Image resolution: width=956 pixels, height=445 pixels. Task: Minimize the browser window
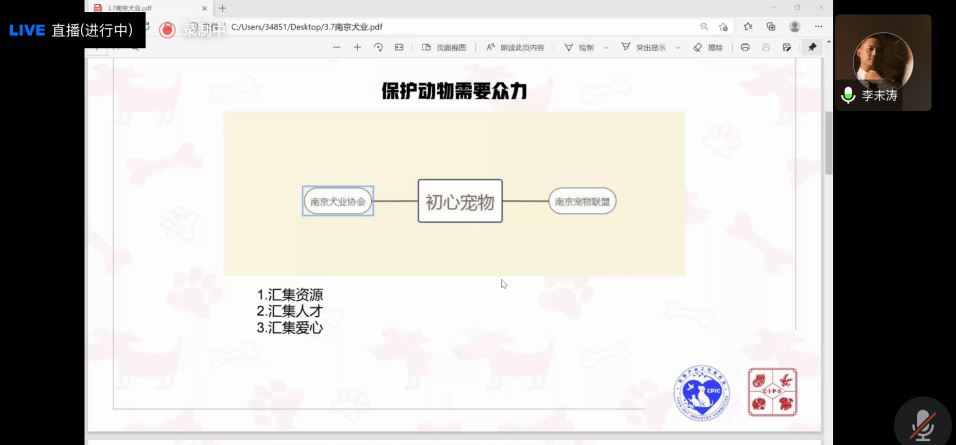[x=774, y=8]
